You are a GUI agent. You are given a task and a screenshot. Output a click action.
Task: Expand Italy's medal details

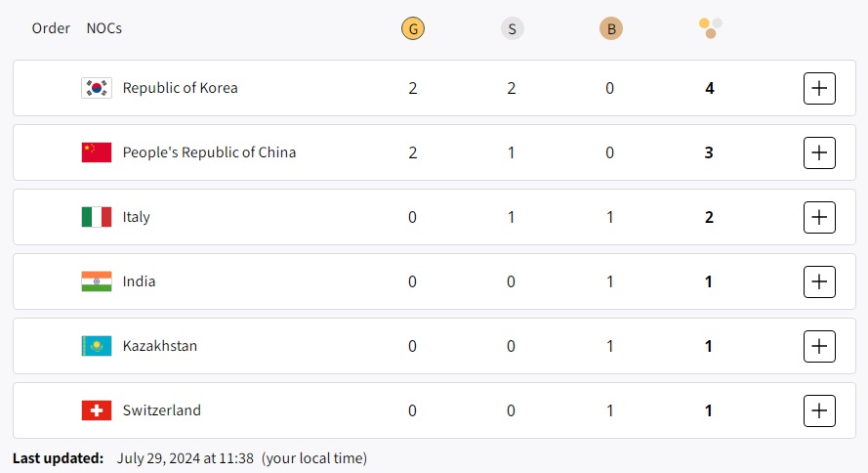pos(819,217)
